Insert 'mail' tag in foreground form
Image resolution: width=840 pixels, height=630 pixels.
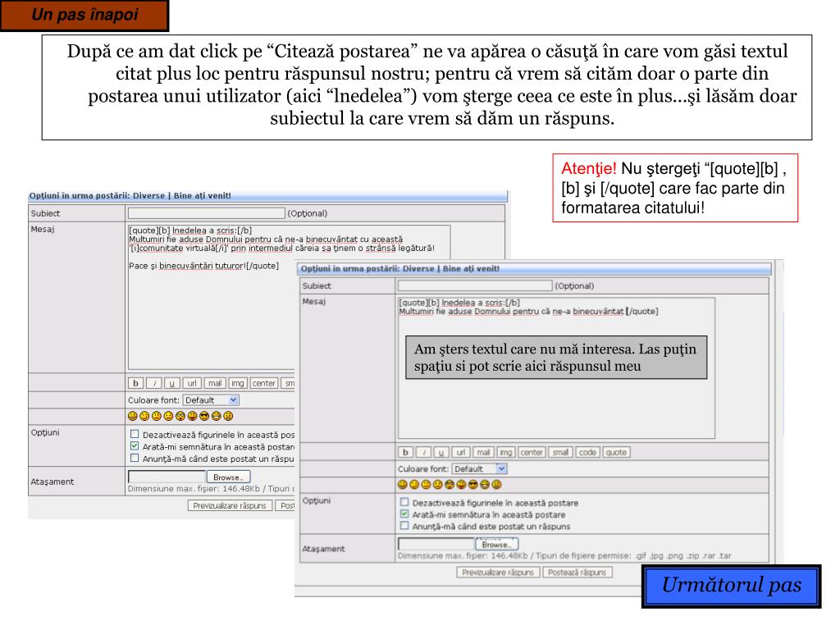click(483, 452)
